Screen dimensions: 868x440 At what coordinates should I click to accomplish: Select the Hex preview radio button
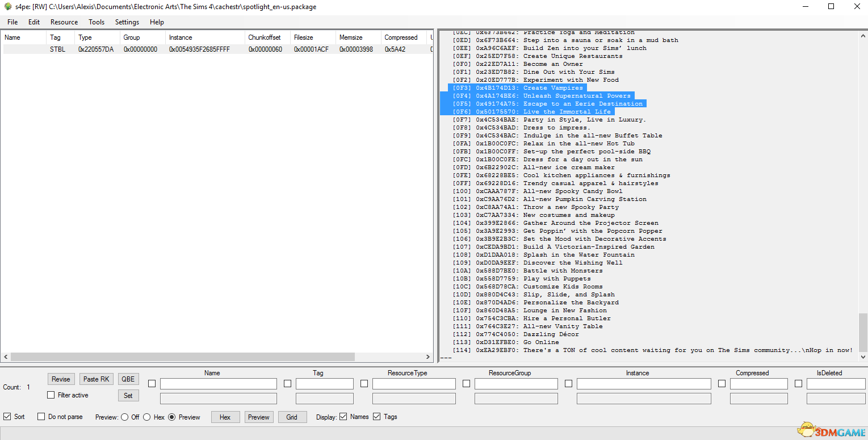coord(146,417)
